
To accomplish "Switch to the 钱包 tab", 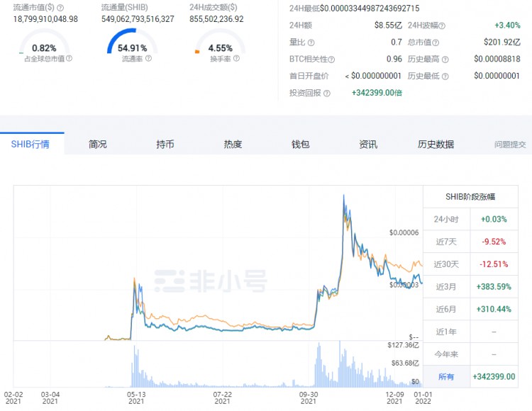I will 300,144.
